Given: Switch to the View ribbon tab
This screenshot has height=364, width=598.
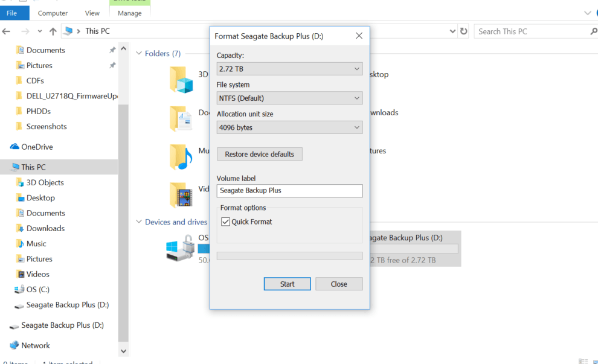Looking at the screenshot, I should 92,13.
